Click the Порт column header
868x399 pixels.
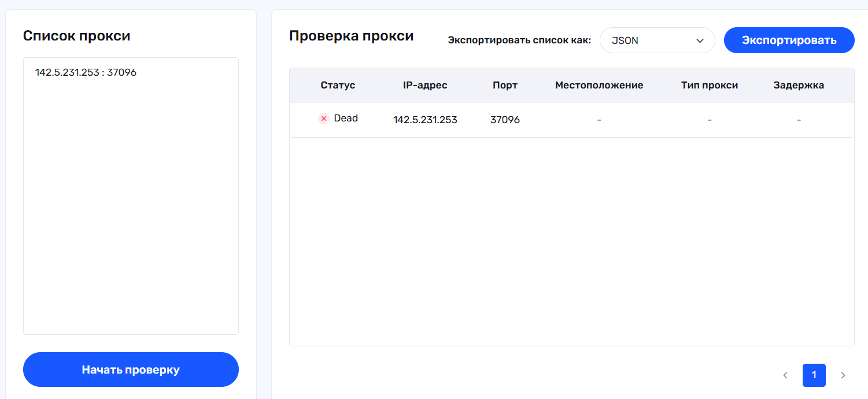click(x=505, y=86)
